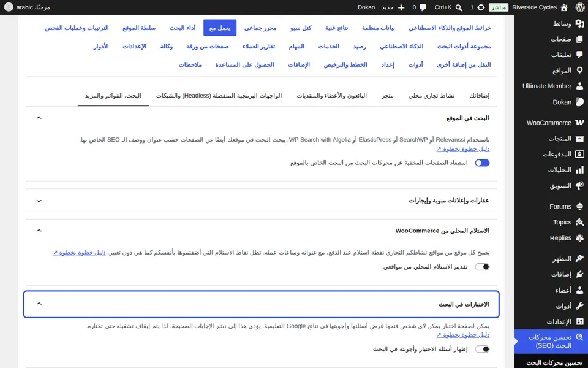Open تحسين محركات البحث (SEO) sidebar menu
588x368 pixels.
(551, 342)
